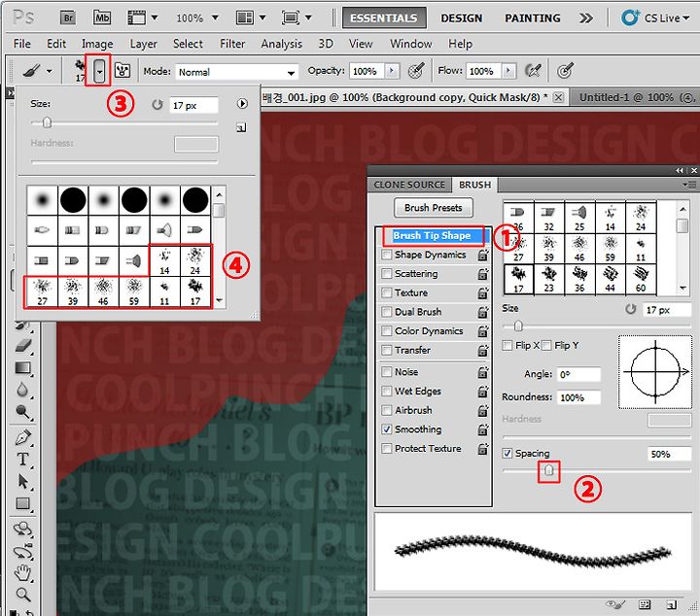Adjust Size slider in Brush panel
700x616 pixels.
(518, 325)
